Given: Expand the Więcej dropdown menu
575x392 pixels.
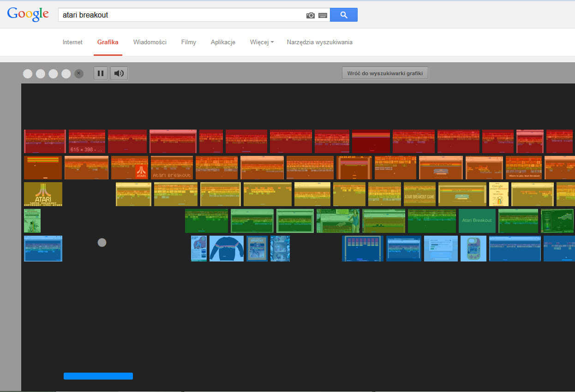Looking at the screenshot, I should coord(262,42).
